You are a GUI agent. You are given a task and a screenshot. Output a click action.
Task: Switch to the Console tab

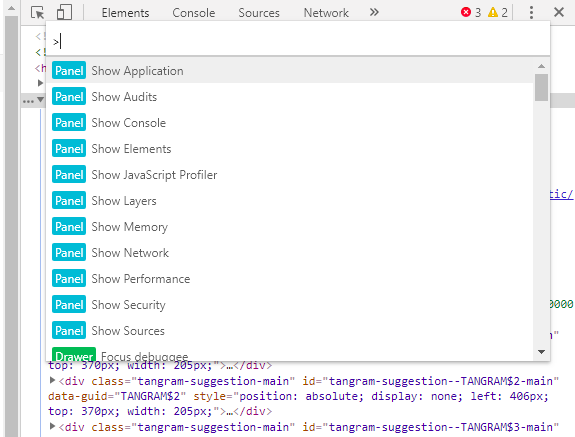194,13
